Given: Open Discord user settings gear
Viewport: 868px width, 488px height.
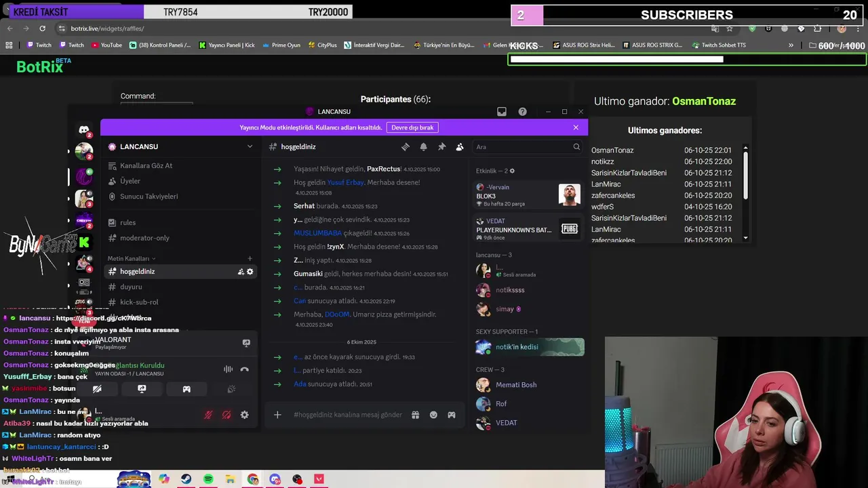Looking at the screenshot, I should tap(244, 415).
